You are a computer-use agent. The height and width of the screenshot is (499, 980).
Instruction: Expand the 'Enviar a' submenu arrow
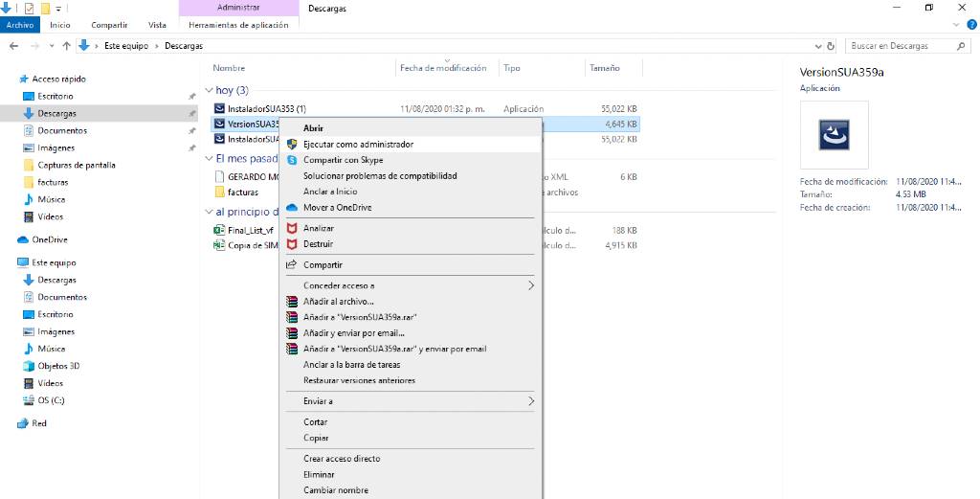[x=531, y=401]
